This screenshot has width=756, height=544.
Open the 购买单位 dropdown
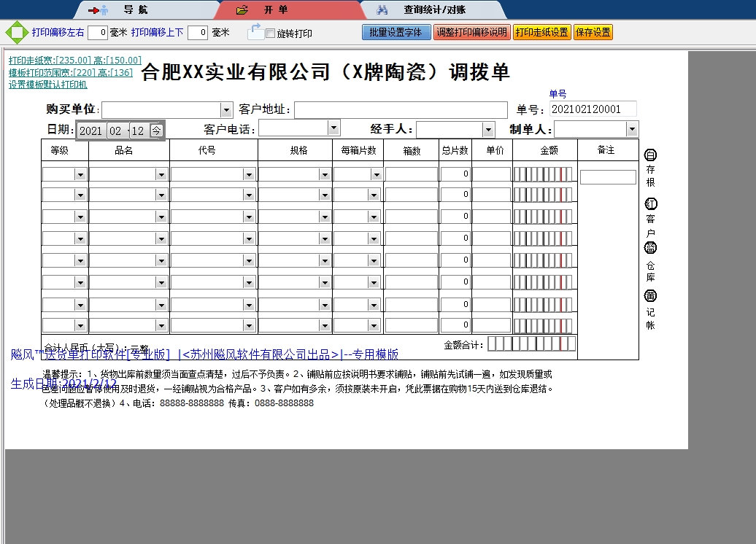[226, 109]
